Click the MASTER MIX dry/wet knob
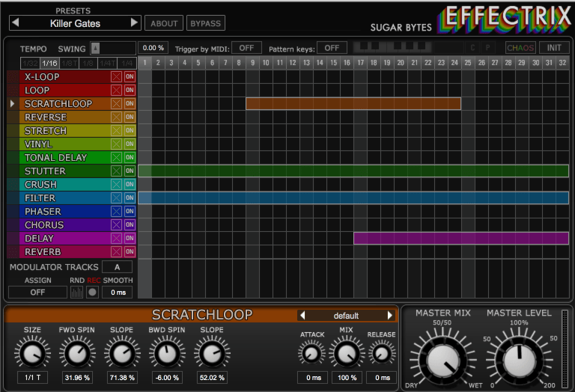The image size is (575, 392). (x=442, y=360)
